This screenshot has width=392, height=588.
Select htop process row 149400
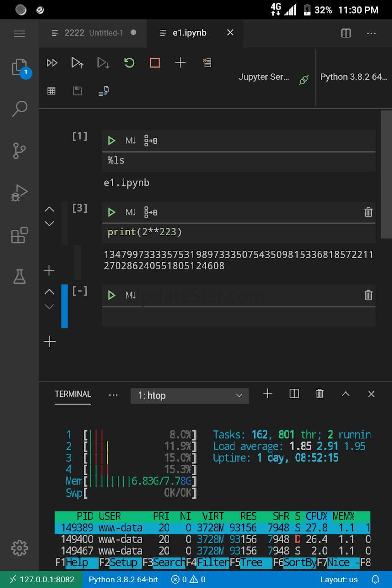point(213,539)
